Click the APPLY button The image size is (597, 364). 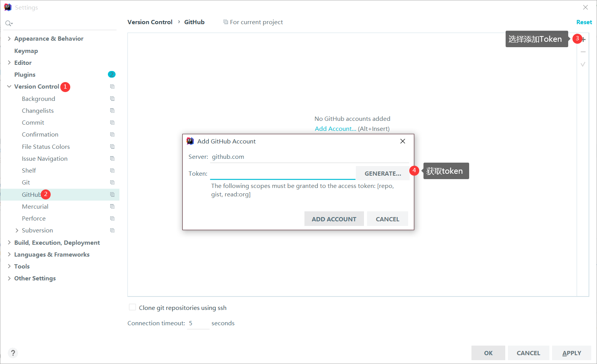click(x=572, y=353)
